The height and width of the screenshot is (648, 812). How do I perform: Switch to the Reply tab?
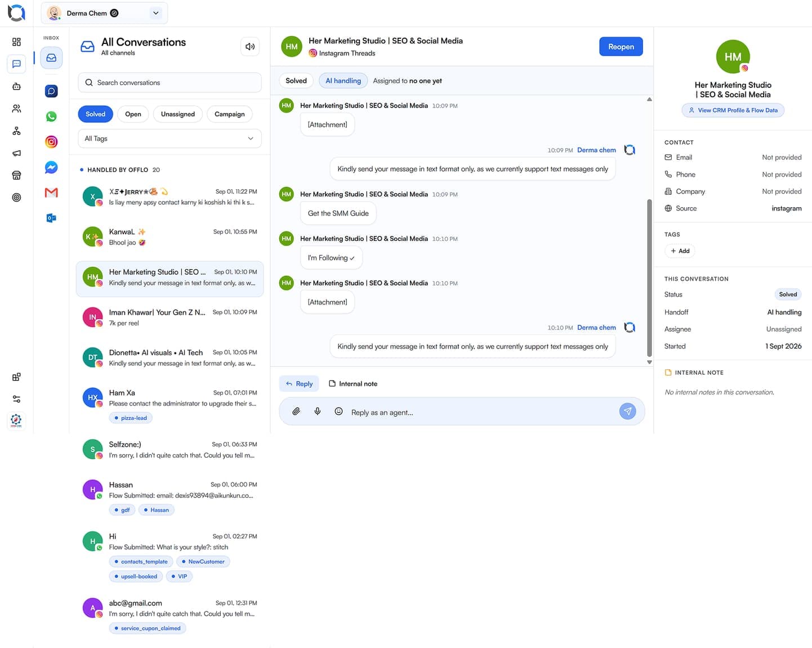[299, 384]
